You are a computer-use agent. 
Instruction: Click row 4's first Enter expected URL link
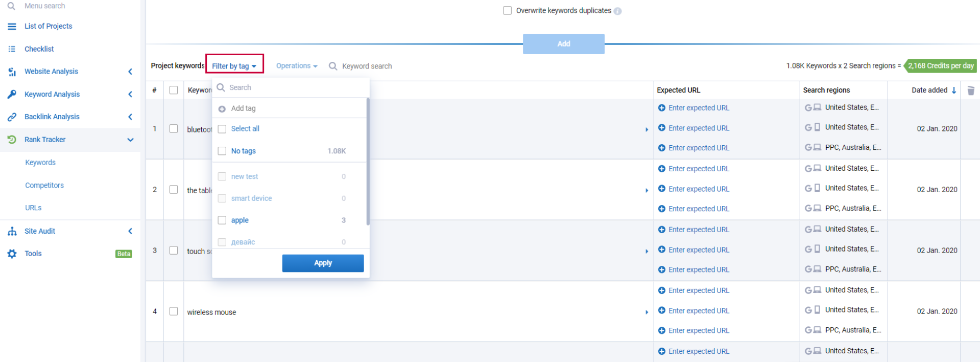coord(699,290)
